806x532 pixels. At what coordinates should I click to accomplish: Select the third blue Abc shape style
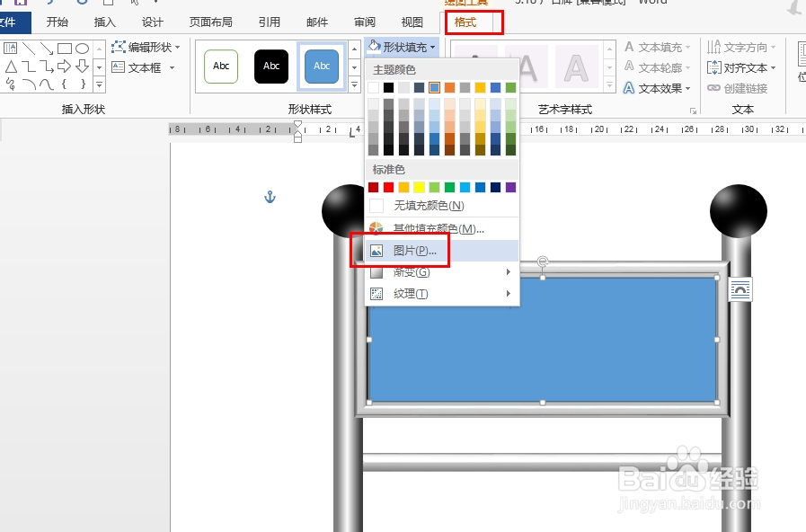pos(321,66)
